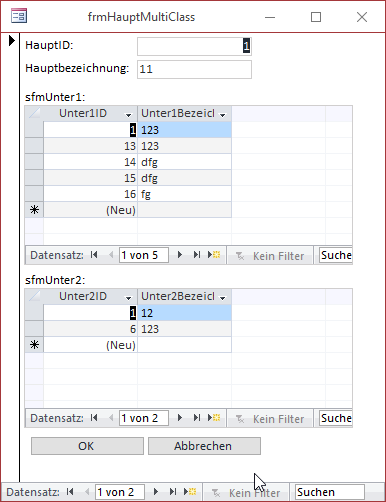Click cell '12' in sfmUnter2

[184, 313]
